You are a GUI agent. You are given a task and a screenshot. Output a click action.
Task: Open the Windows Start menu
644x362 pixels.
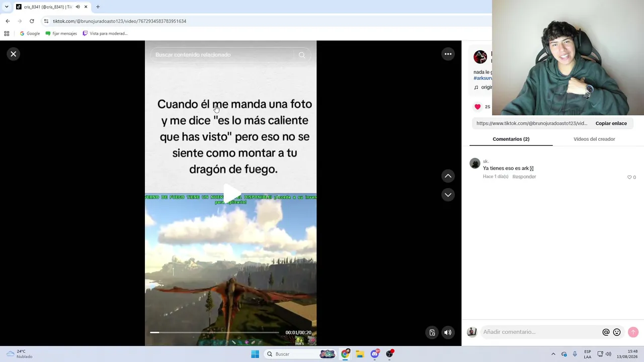tap(255, 354)
